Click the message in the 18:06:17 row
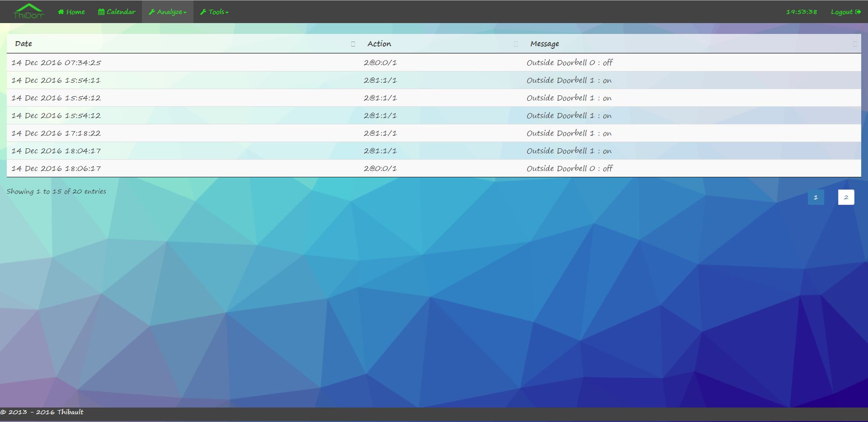The height and width of the screenshot is (422, 868). pos(570,169)
